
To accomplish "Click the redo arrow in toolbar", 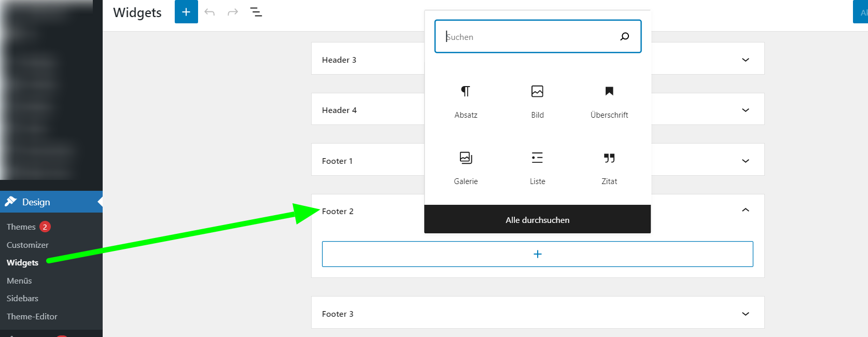I will coord(233,12).
